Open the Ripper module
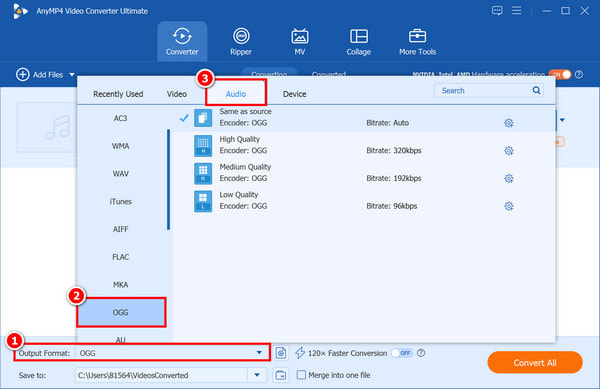The width and height of the screenshot is (600, 389). [241, 41]
